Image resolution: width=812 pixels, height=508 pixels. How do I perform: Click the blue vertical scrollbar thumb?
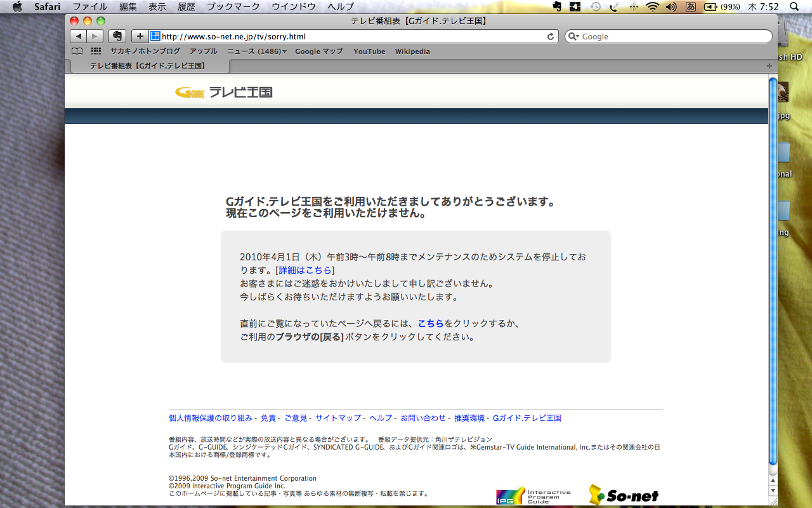(x=773, y=271)
